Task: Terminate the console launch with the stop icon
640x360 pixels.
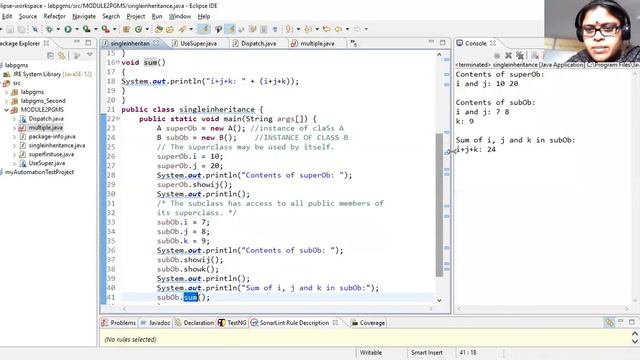Action: [x=497, y=55]
